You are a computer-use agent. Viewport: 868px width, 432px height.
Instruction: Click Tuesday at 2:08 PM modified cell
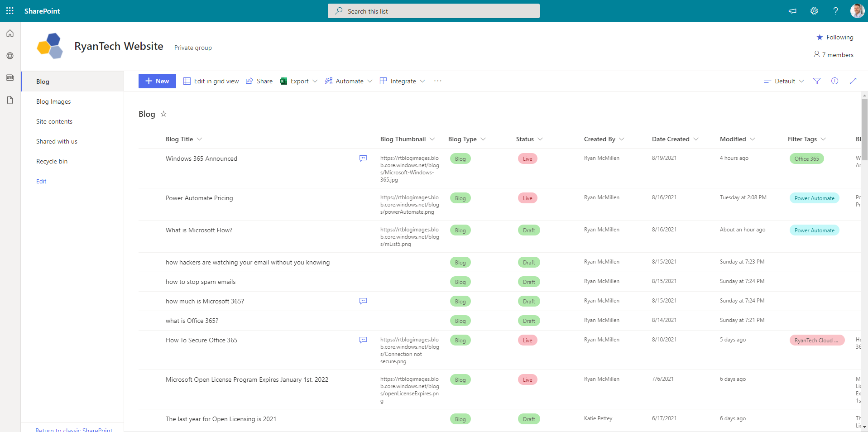[x=743, y=197]
